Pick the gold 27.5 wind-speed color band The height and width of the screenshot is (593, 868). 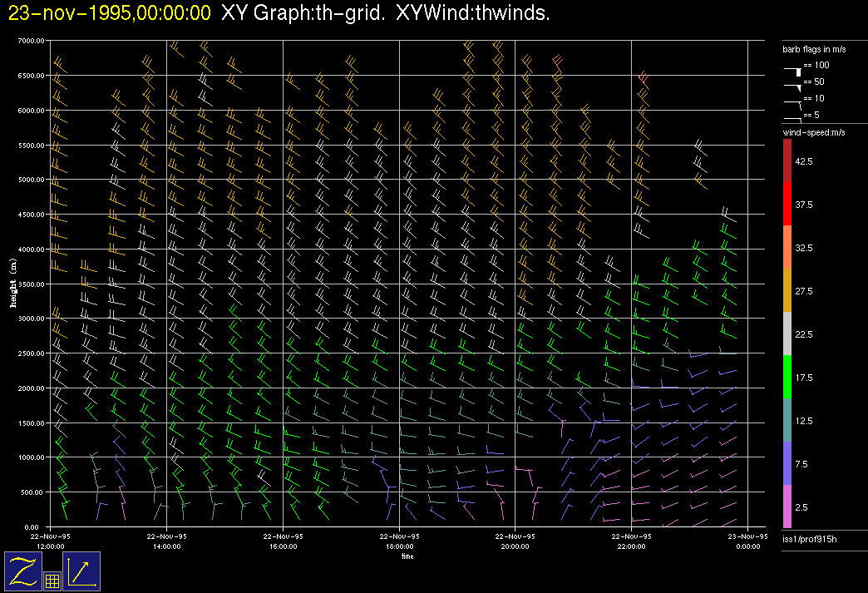(787, 290)
